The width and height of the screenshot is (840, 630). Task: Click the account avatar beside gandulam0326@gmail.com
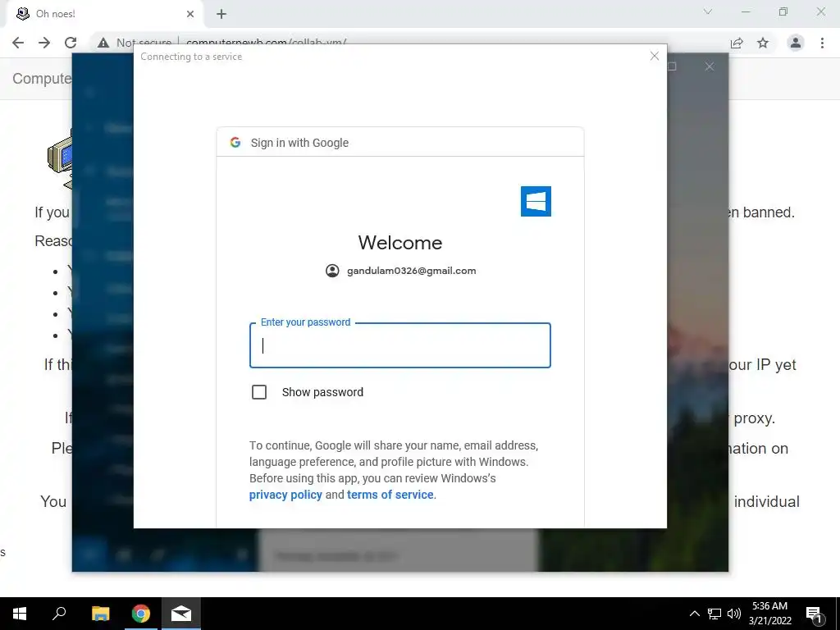(x=332, y=271)
